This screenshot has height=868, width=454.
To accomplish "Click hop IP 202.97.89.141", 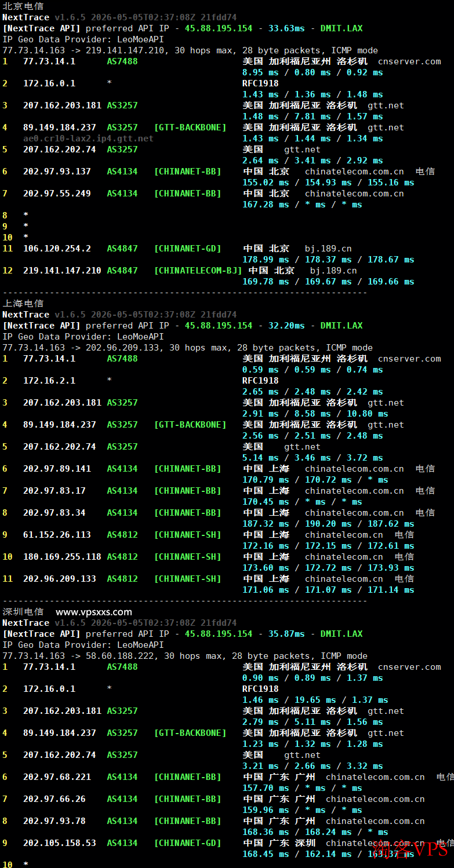I will pos(57,468).
